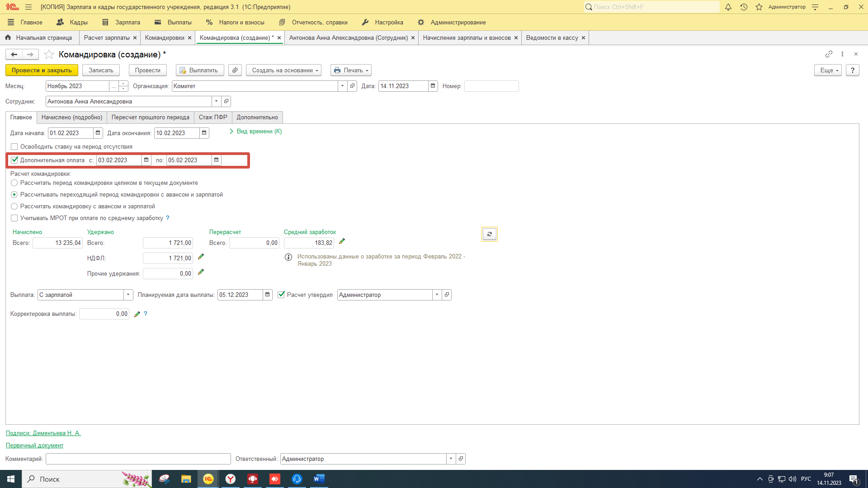Open Подписи: Дементьева Н. А. link
Screen dimensions: 868x488
(43, 433)
